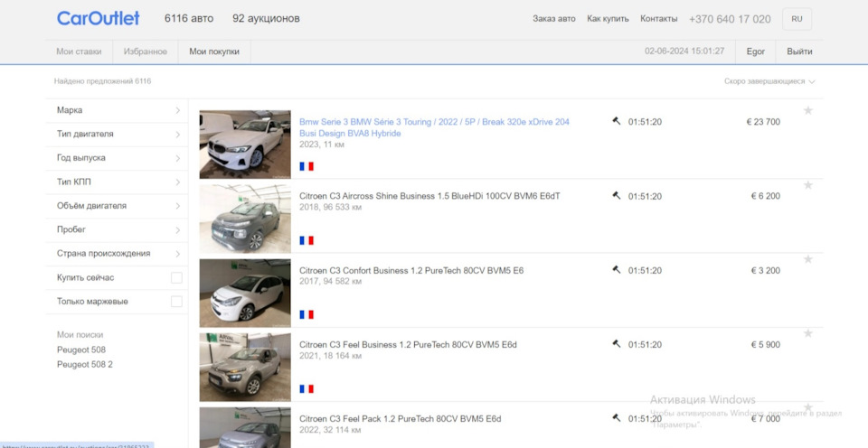868x448 pixels.
Task: Open saved search Peugeot 508 2
Action: click(x=85, y=365)
